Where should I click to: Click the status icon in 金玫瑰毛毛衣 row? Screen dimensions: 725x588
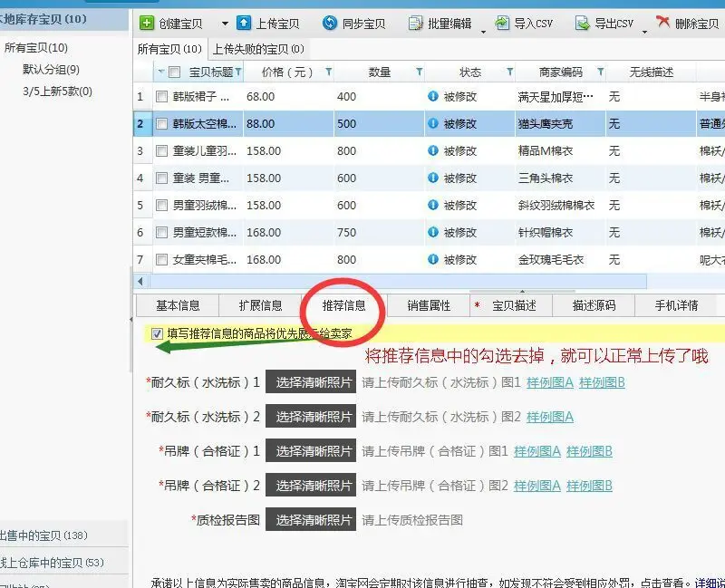pyautogui.click(x=433, y=259)
